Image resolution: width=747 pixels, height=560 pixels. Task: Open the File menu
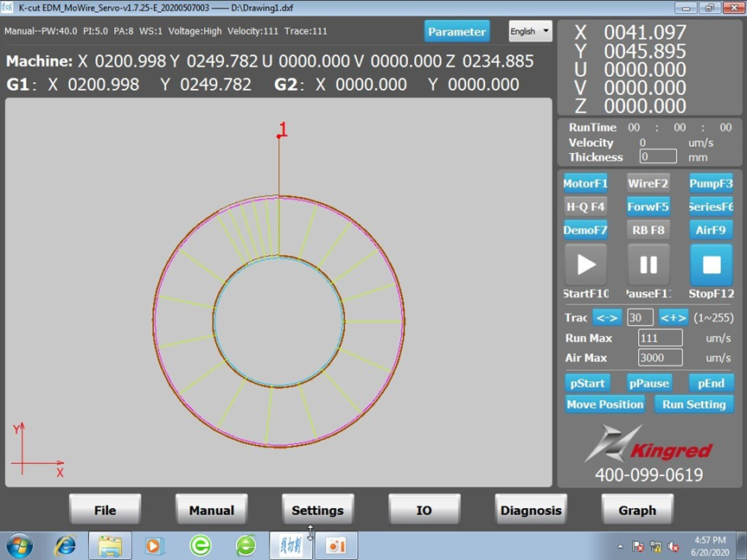105,510
